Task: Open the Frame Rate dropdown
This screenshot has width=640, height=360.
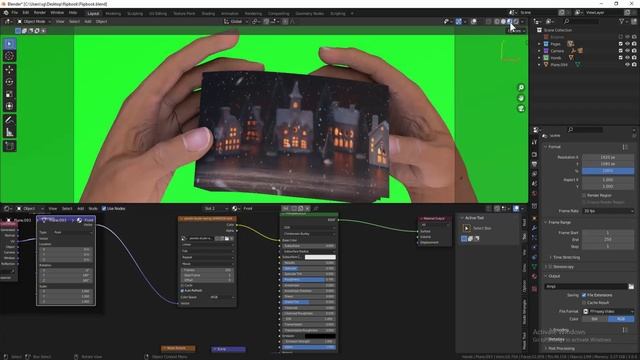Action: 608,211
